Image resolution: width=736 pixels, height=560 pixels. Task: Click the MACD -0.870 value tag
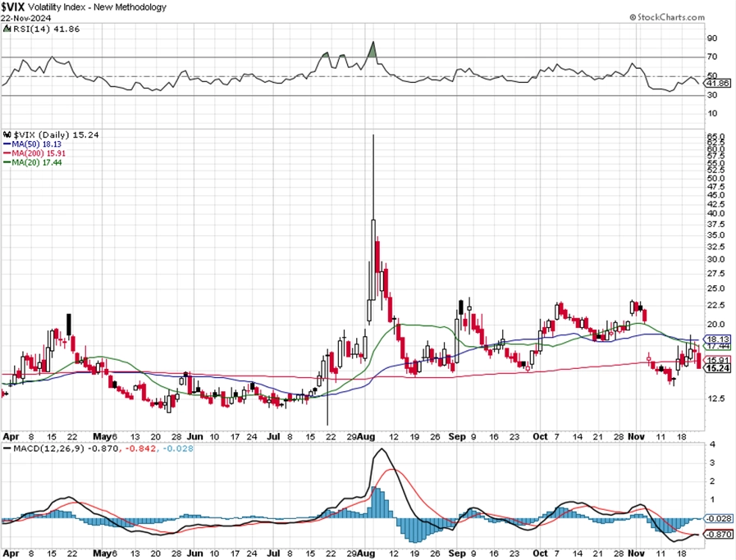tap(718, 535)
